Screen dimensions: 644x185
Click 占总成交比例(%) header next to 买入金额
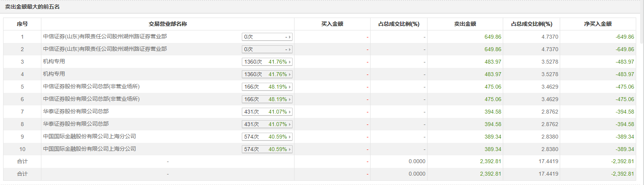(399, 24)
